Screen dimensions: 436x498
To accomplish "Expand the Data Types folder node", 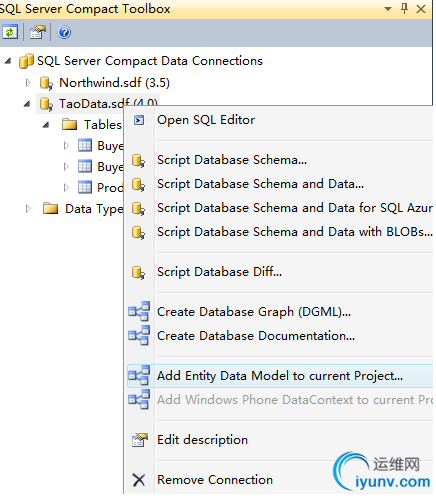I will [x=28, y=208].
